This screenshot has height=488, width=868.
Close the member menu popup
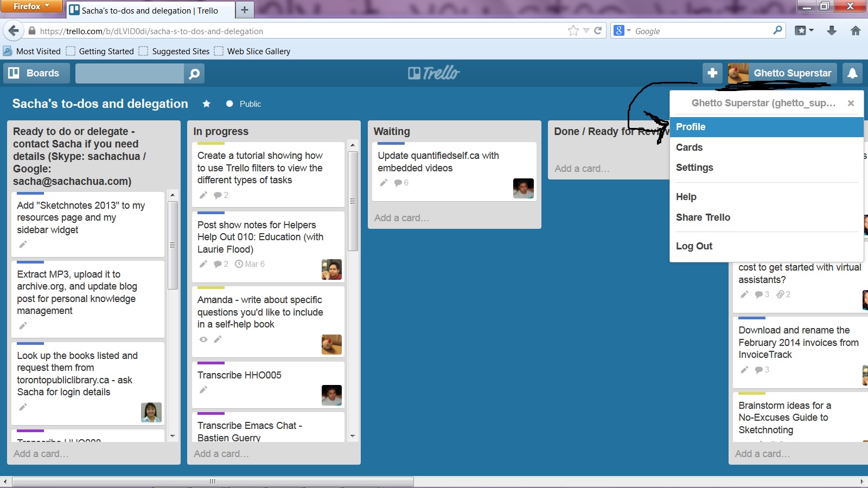point(851,103)
